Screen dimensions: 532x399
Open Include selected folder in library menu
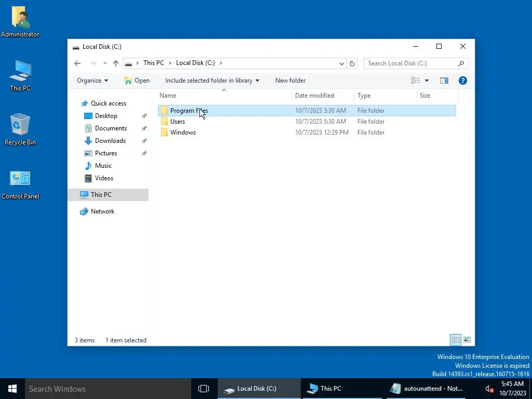click(212, 81)
